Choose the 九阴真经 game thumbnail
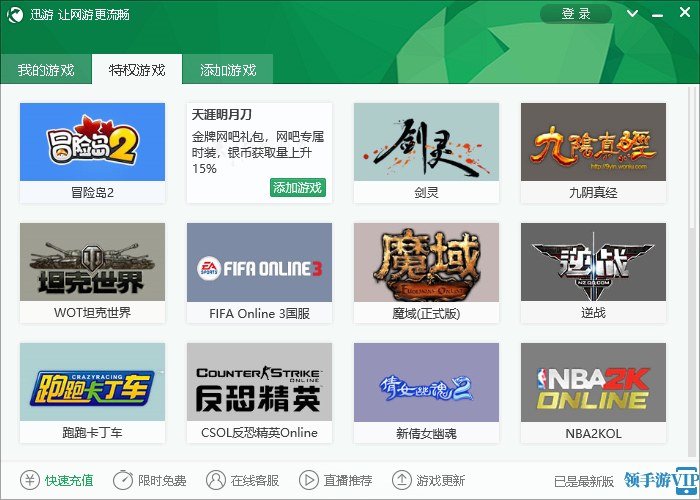 [x=593, y=142]
